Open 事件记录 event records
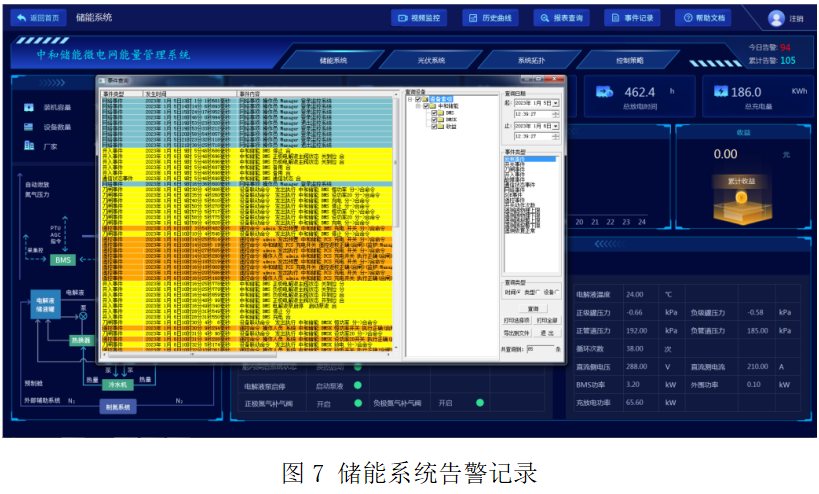The image size is (819, 494). (633, 18)
